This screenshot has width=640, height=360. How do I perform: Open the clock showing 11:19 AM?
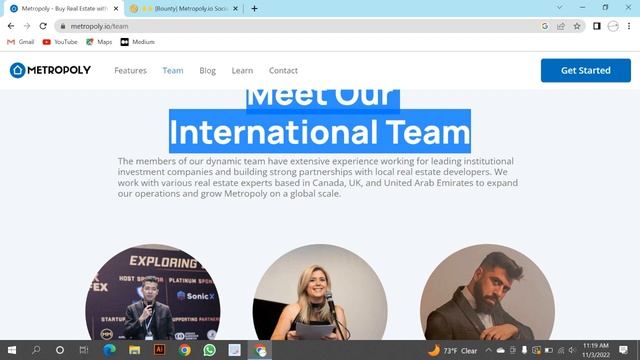pos(596,350)
